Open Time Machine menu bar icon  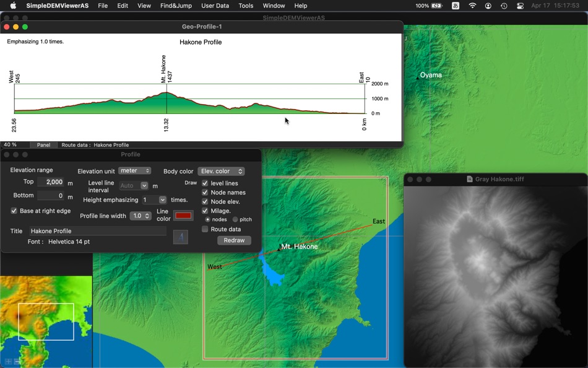pyautogui.click(x=504, y=6)
